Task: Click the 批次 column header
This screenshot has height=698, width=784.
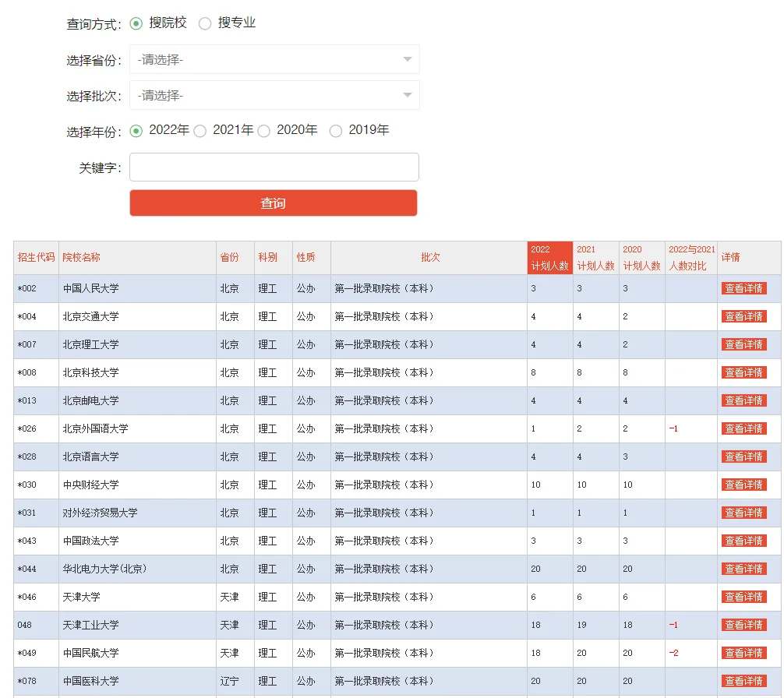Action: pos(430,257)
